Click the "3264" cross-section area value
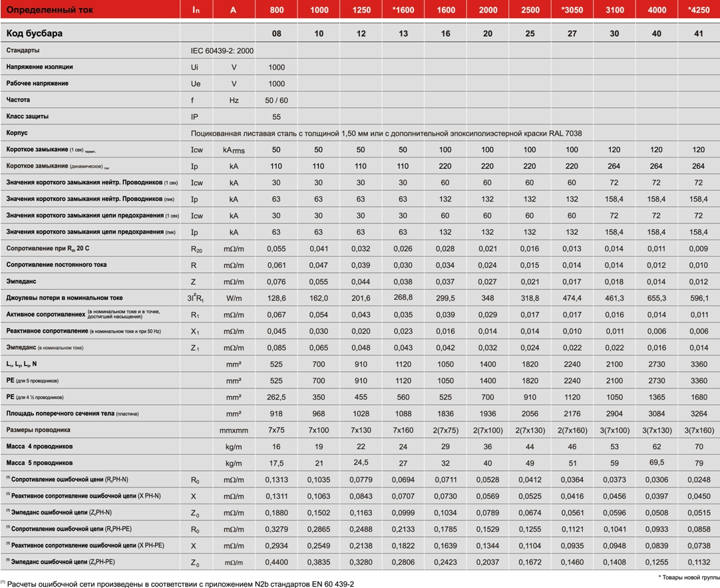The image size is (720, 588). [699, 414]
